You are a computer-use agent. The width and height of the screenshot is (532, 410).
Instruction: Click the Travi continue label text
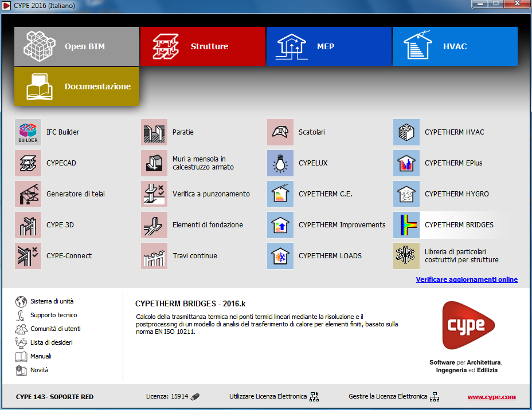click(195, 256)
